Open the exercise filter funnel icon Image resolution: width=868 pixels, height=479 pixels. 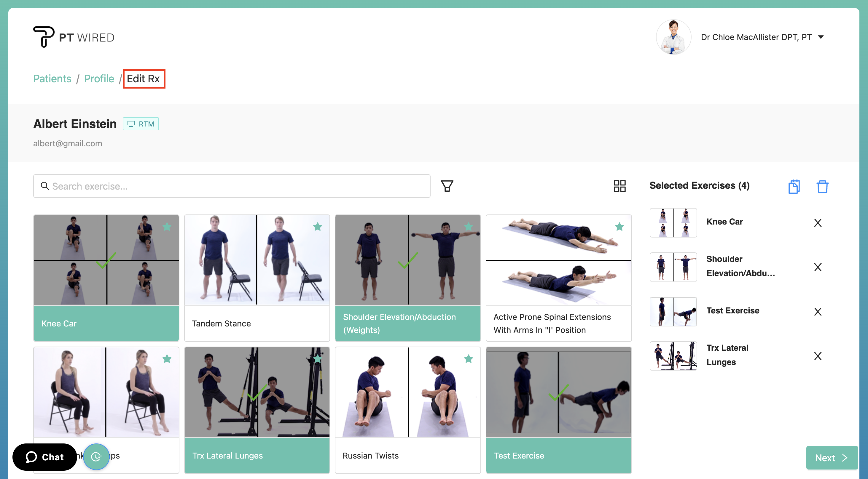tap(447, 186)
